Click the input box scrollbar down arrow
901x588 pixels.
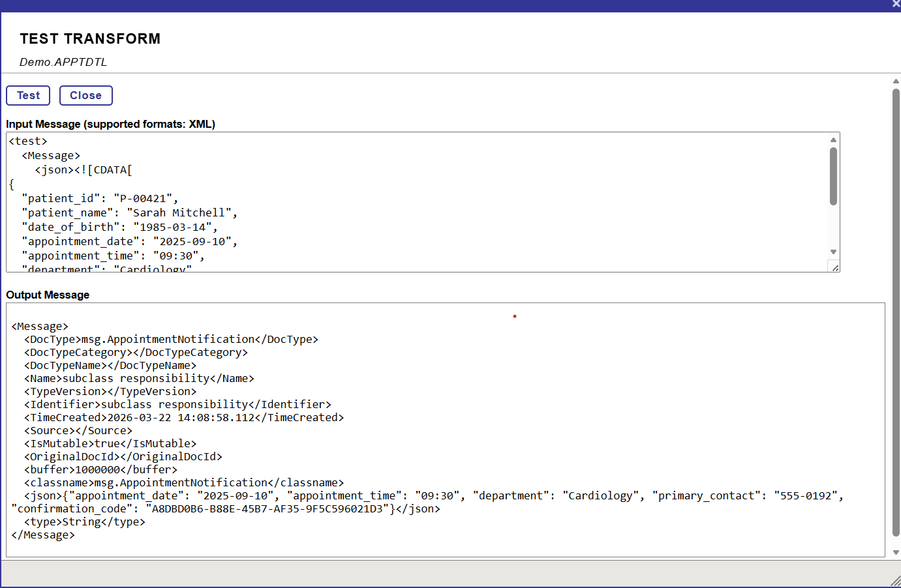point(833,252)
